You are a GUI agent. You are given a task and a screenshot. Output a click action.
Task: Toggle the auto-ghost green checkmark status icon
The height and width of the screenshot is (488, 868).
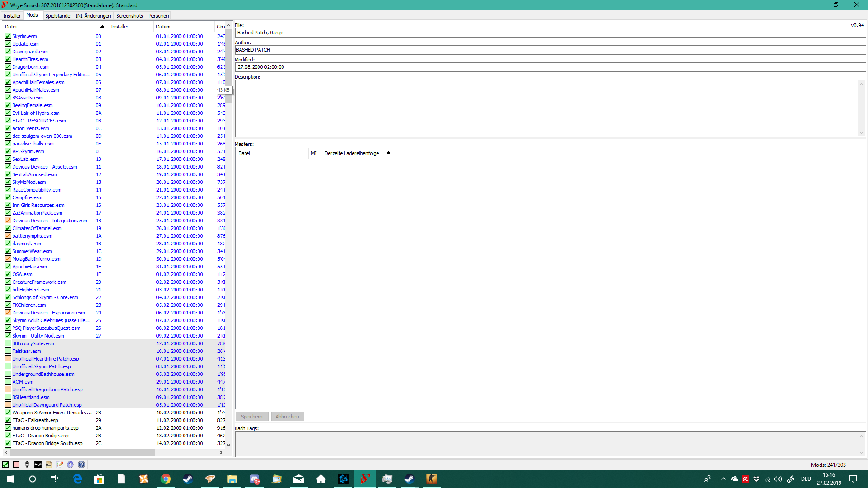(5, 465)
